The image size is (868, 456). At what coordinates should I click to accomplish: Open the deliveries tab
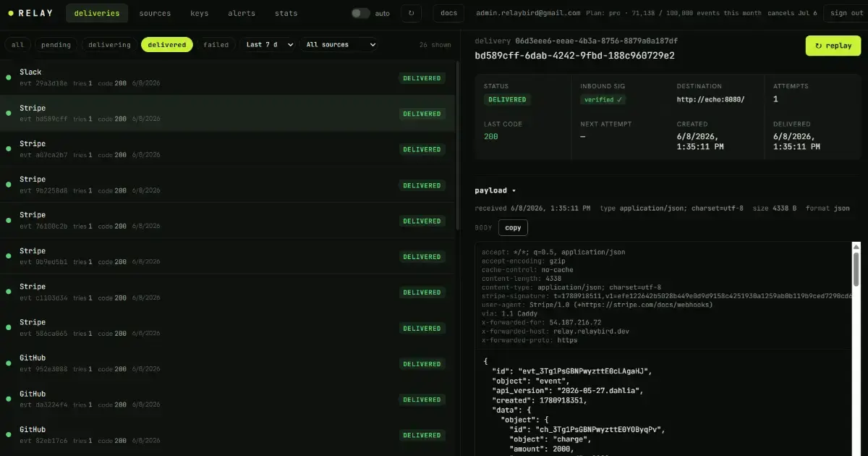(97, 13)
